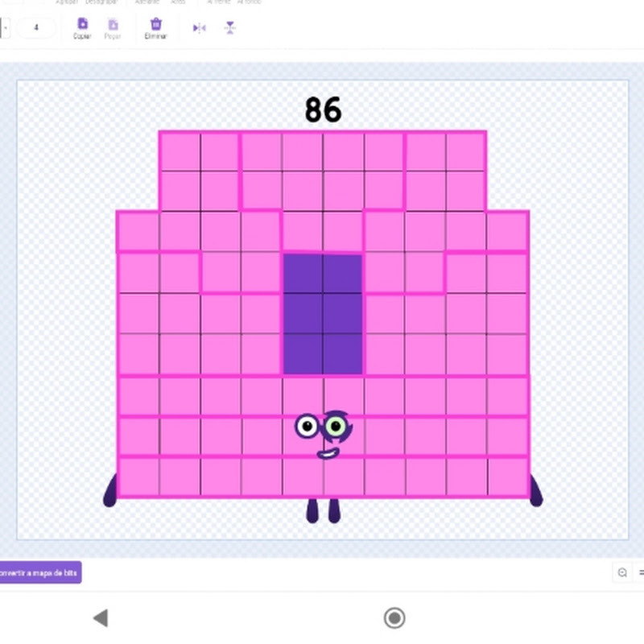
Task: Select the character's left arm
Action: click(110, 490)
